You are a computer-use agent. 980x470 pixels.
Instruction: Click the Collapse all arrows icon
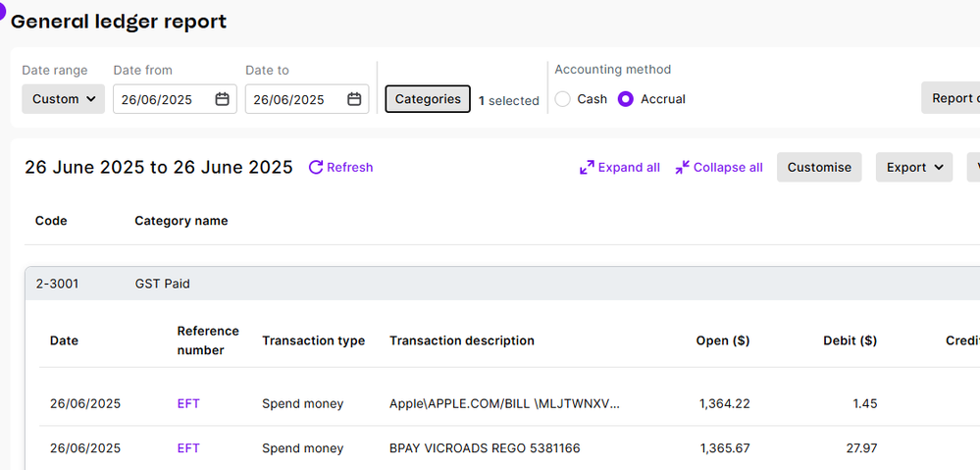[682, 168]
